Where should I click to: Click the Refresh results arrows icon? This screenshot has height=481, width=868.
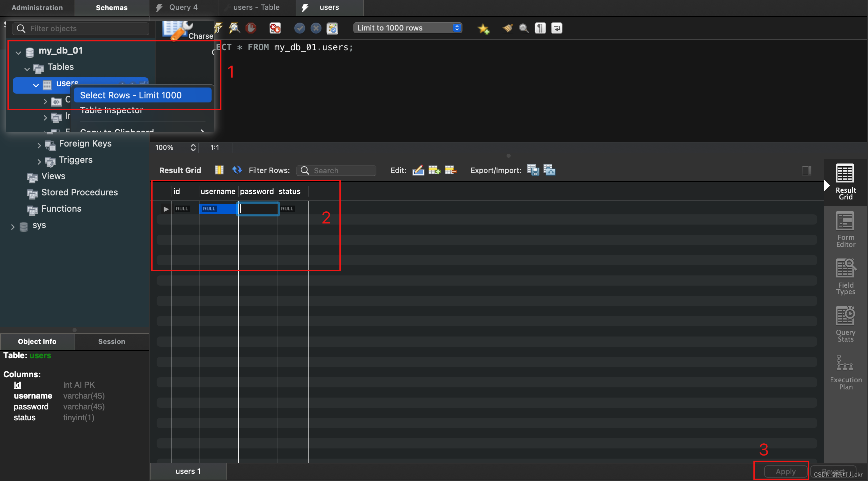click(x=237, y=170)
